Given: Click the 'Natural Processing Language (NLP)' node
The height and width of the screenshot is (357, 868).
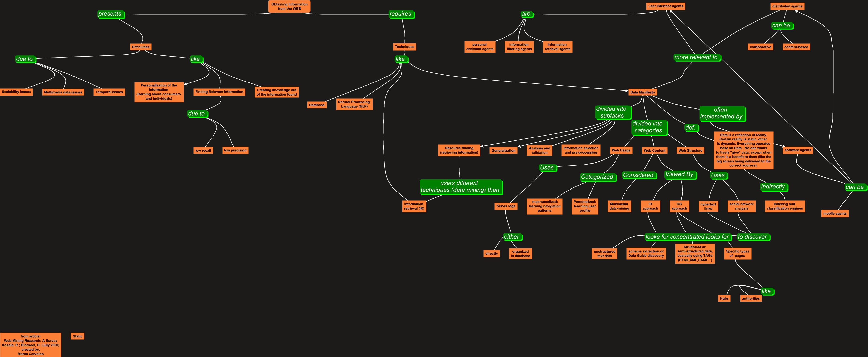Looking at the screenshot, I should coord(354,104).
